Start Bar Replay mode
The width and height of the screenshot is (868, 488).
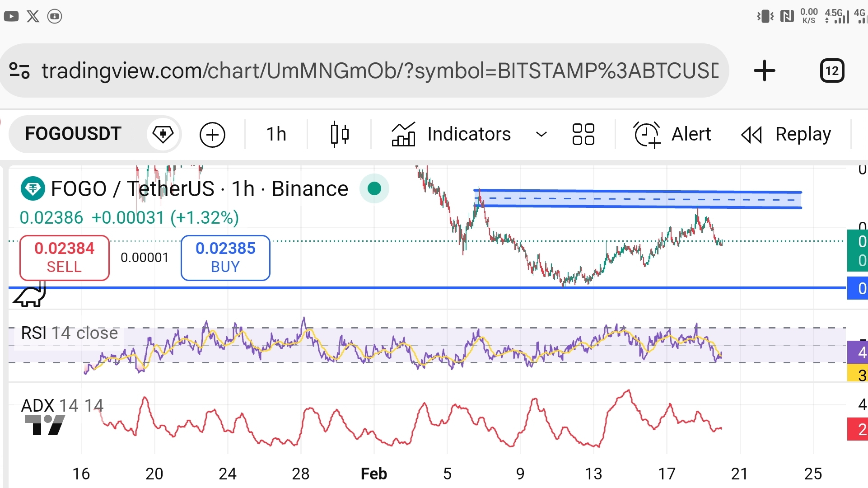click(x=786, y=135)
